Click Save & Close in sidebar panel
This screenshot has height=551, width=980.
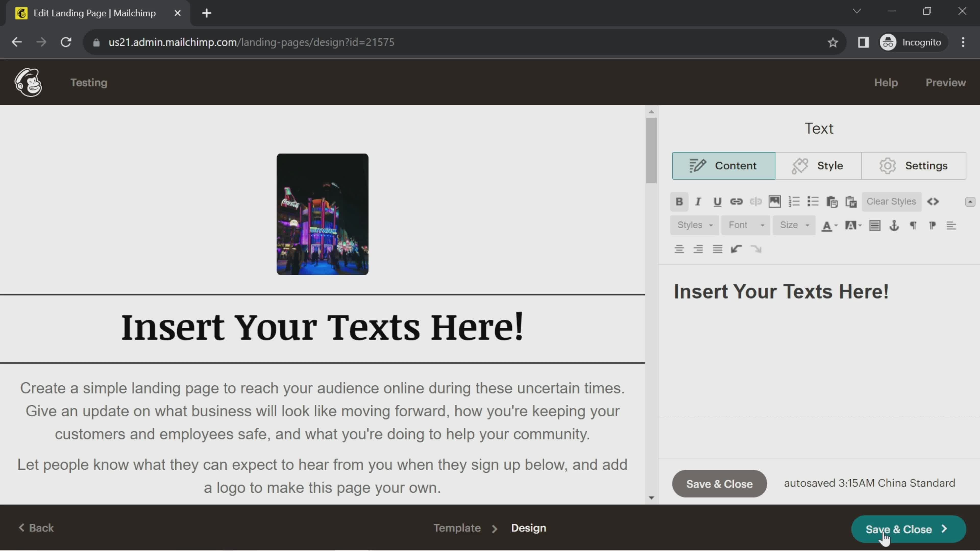719,483
